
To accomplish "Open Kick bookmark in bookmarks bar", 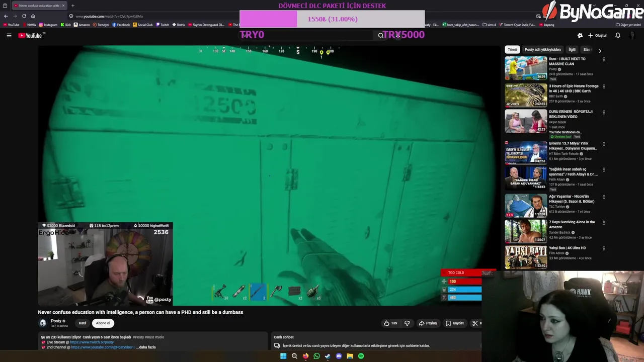I will coord(66,25).
